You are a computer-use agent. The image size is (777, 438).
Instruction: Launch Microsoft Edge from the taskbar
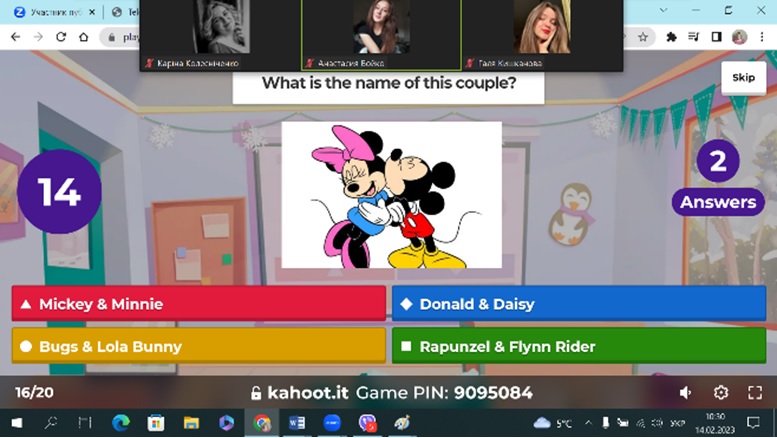[x=120, y=423]
